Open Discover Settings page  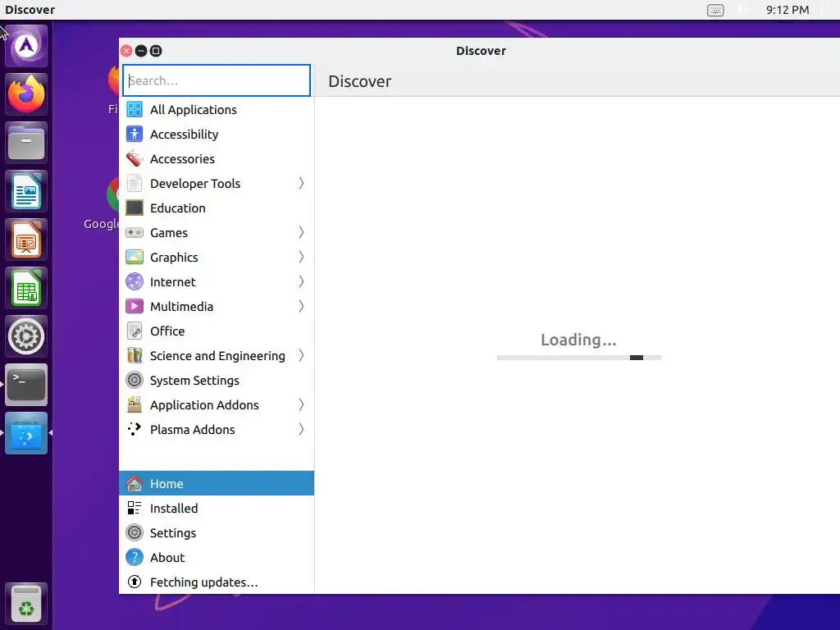(x=217, y=532)
